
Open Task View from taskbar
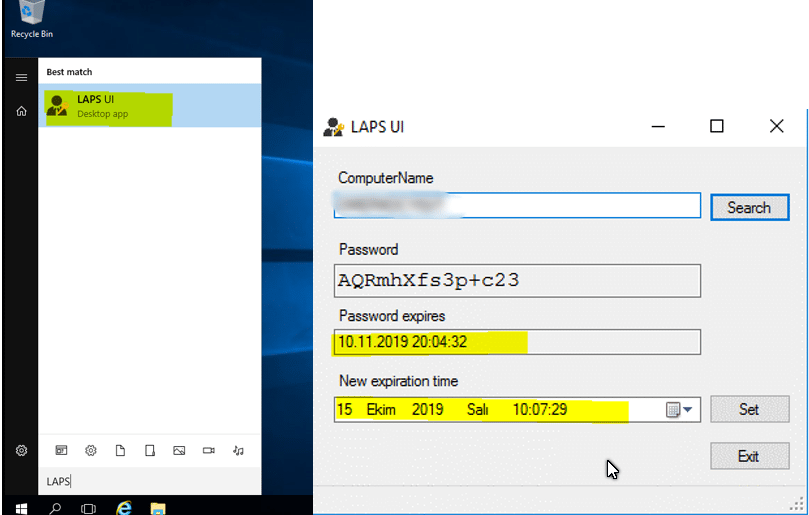[x=89, y=509]
